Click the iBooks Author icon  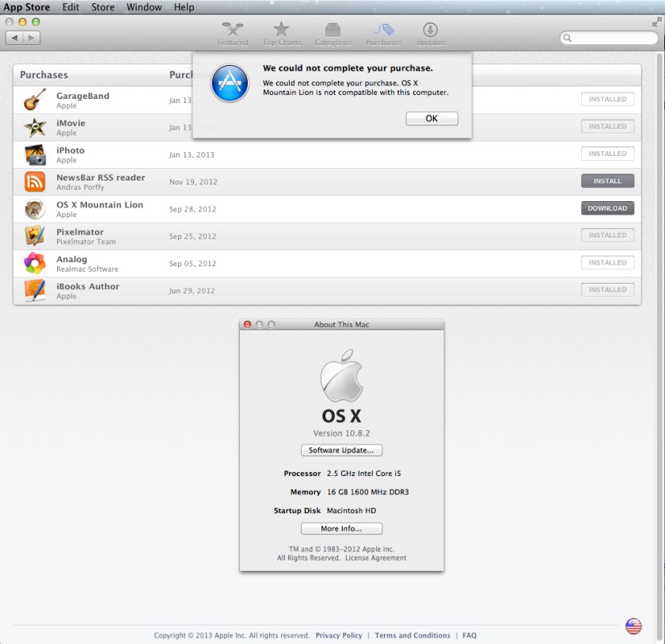pyautogui.click(x=35, y=290)
